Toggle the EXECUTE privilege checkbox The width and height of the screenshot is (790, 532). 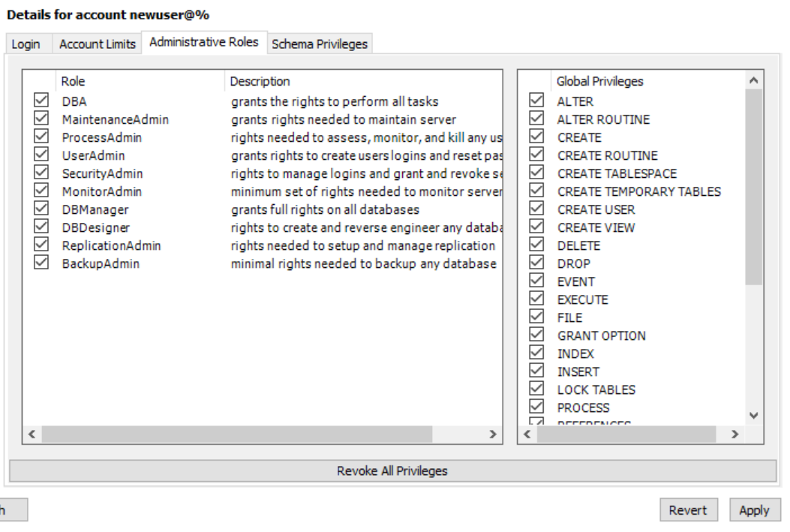[536, 299]
